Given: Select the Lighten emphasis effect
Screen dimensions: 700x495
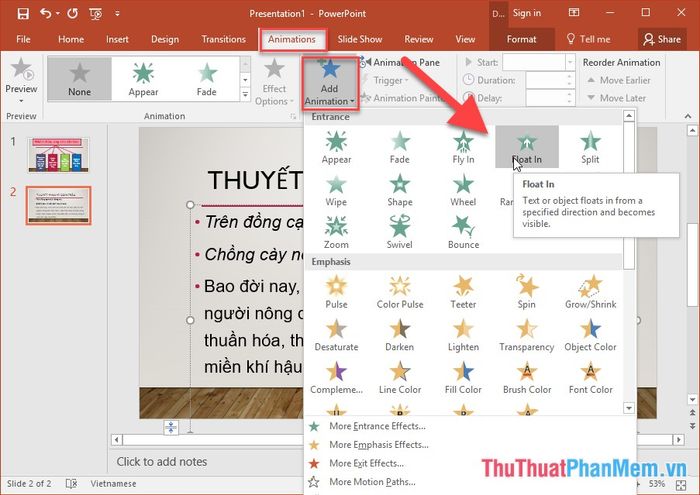Looking at the screenshot, I should (x=463, y=335).
